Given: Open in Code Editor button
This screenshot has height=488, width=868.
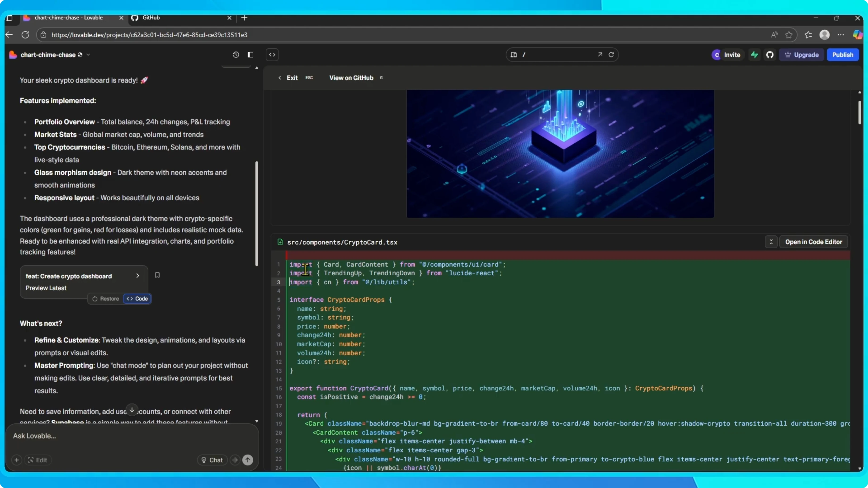Looking at the screenshot, I should [814, 242].
